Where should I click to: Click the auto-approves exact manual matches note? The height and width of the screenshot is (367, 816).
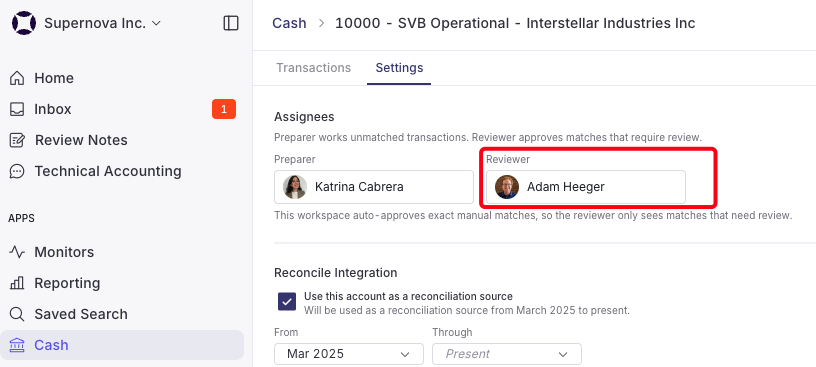[x=533, y=216]
